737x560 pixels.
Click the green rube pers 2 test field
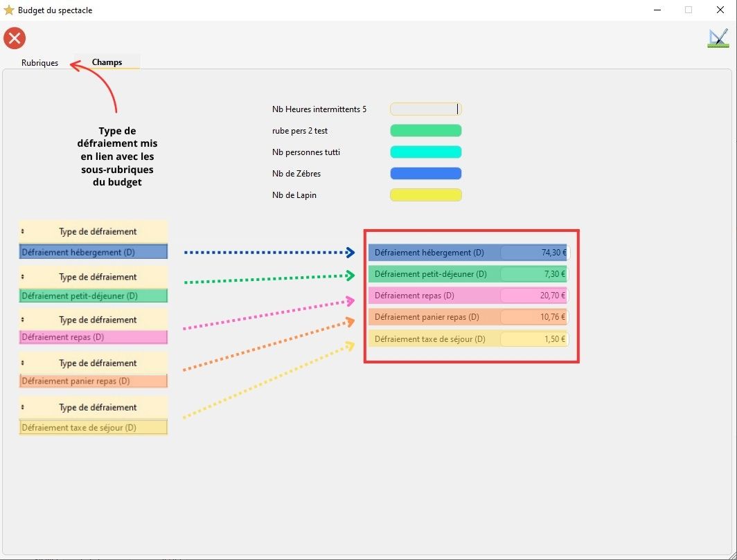[425, 131]
